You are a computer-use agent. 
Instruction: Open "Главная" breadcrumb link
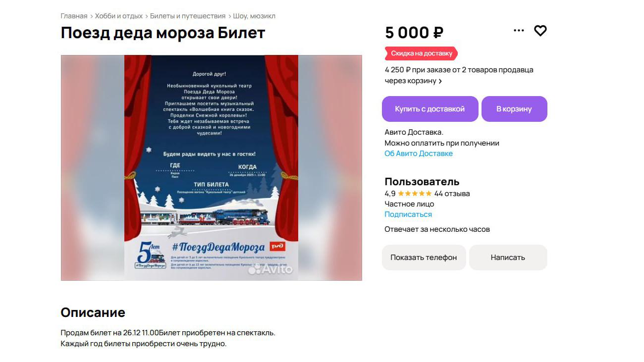click(74, 16)
